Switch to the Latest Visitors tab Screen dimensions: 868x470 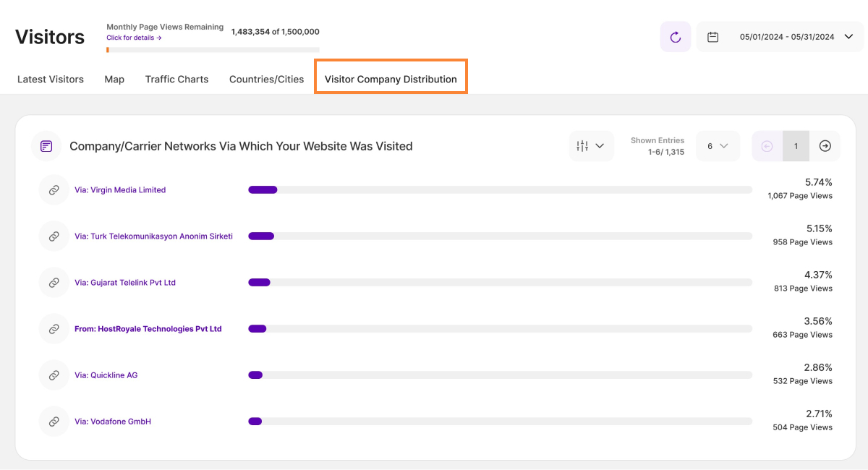(51, 80)
